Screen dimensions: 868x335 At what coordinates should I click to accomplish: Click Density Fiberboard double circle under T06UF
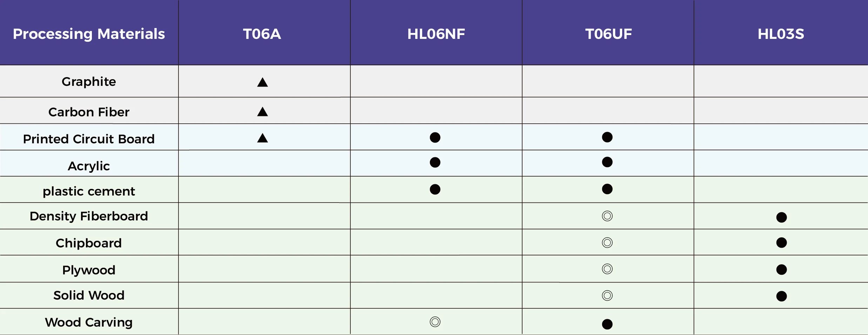607,216
